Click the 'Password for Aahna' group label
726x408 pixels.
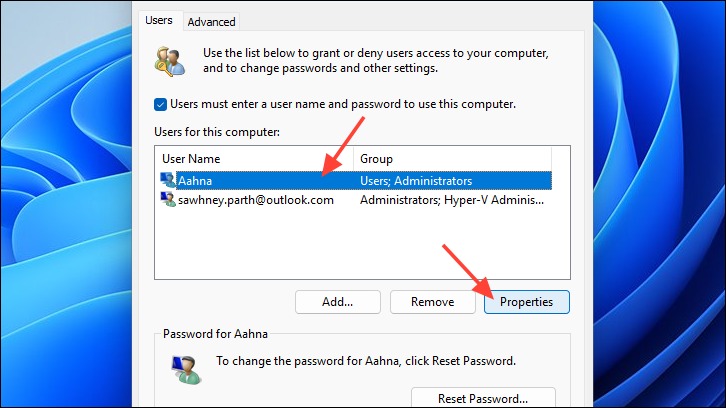(215, 334)
